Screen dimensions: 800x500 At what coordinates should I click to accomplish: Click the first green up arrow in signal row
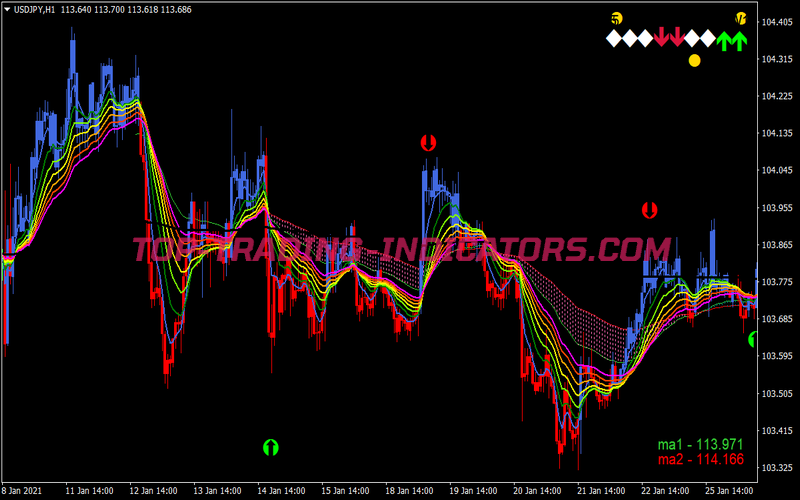pyautogui.click(x=724, y=41)
